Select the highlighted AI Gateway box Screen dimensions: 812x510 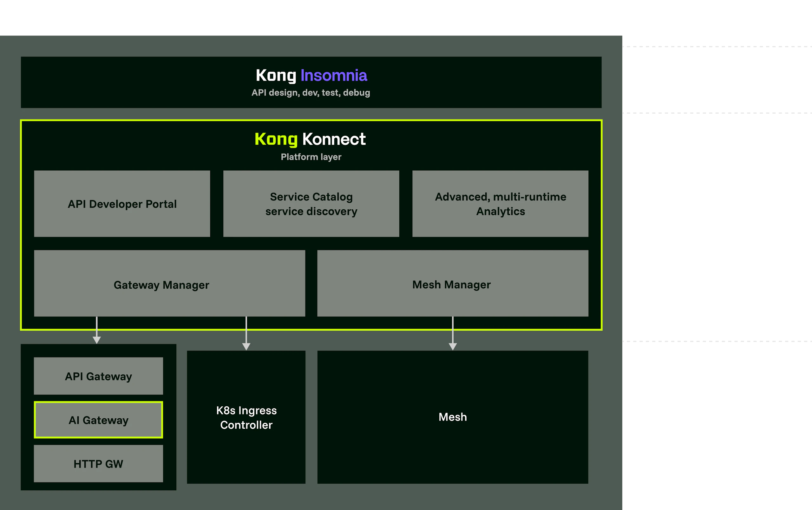click(98, 420)
